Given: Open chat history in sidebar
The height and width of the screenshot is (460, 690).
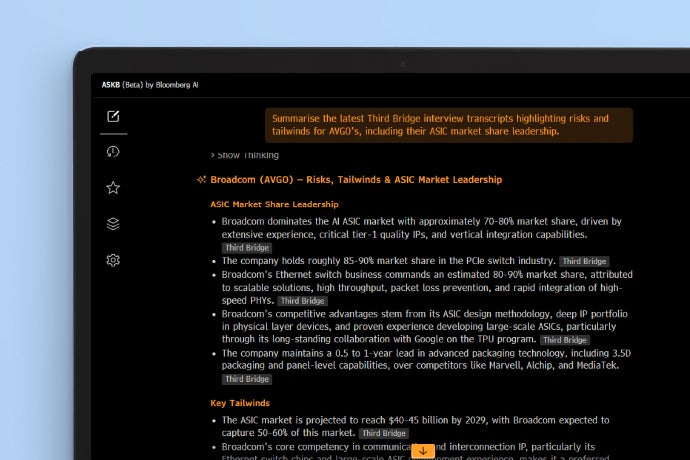Looking at the screenshot, I should pyautogui.click(x=113, y=152).
